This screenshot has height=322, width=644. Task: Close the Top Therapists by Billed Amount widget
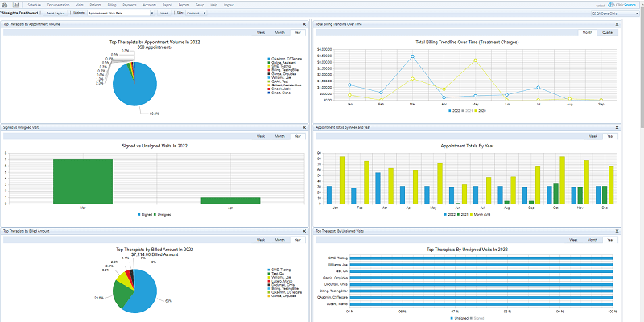[304, 231]
